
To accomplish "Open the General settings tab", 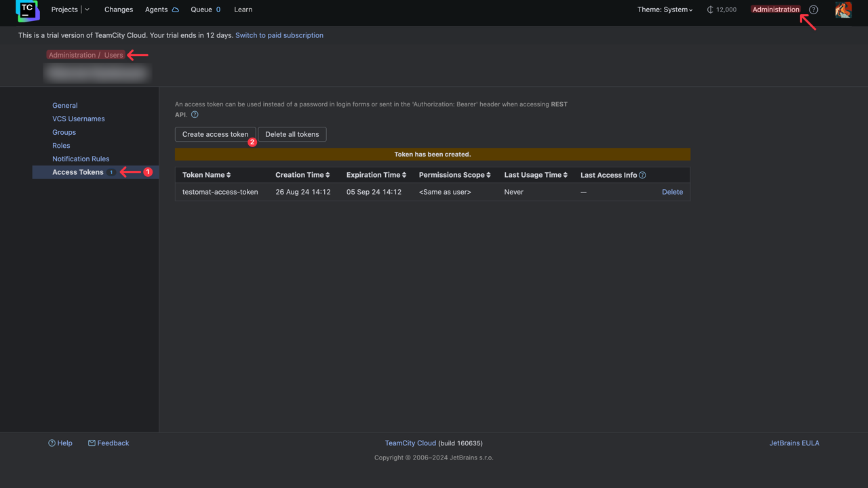I will (65, 105).
